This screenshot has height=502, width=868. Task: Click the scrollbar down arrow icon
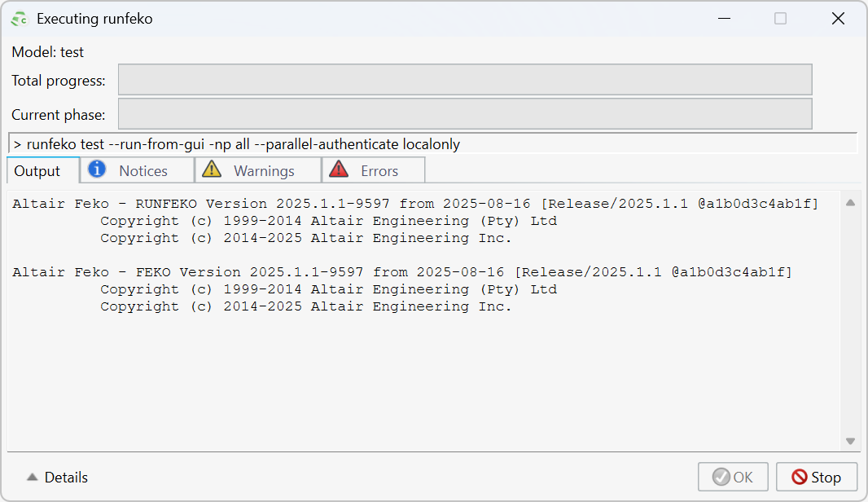850,441
